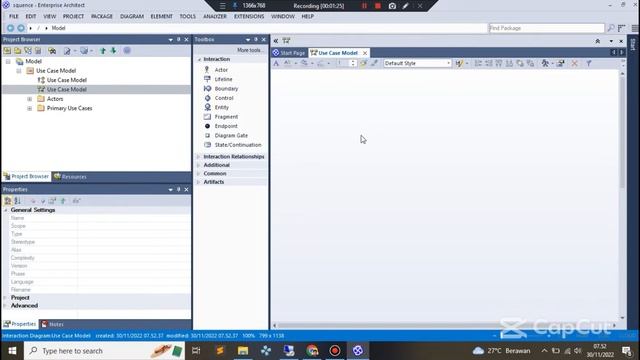Open the ELEMENT menu

click(x=161, y=16)
